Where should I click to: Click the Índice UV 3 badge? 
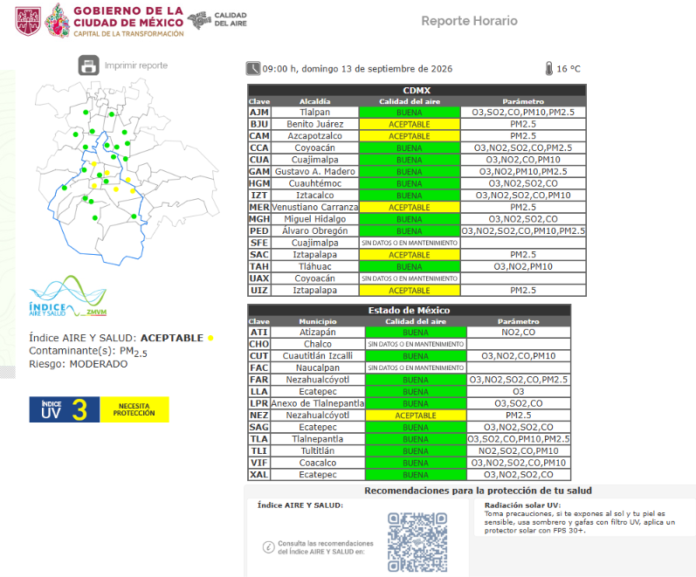pyautogui.click(x=64, y=409)
